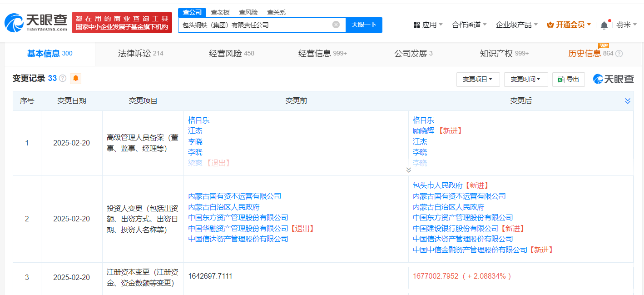
Task: Open 格日乐 in the 变更后 column
Action: 424,120
